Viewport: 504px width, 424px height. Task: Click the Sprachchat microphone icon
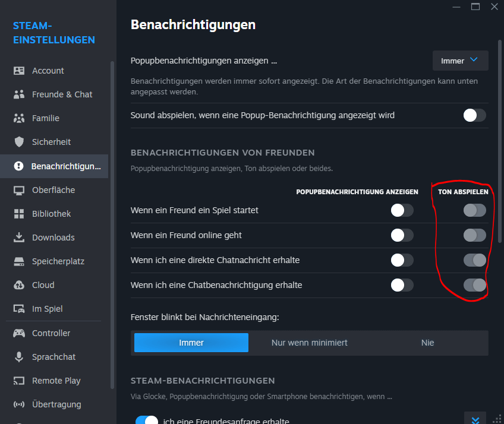point(19,357)
